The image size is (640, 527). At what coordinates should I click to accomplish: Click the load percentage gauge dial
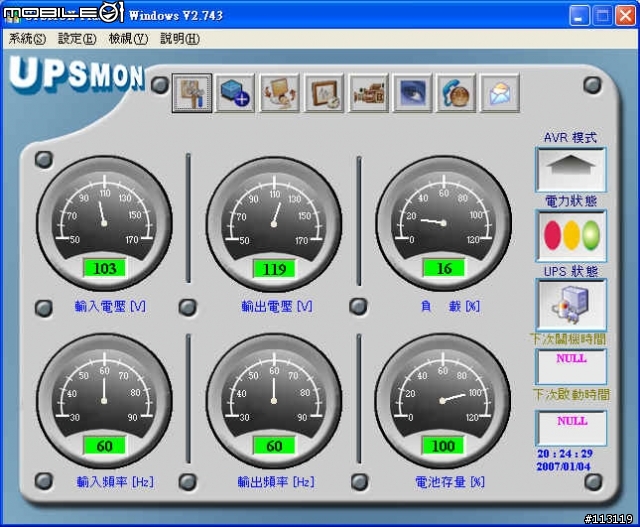point(444,223)
